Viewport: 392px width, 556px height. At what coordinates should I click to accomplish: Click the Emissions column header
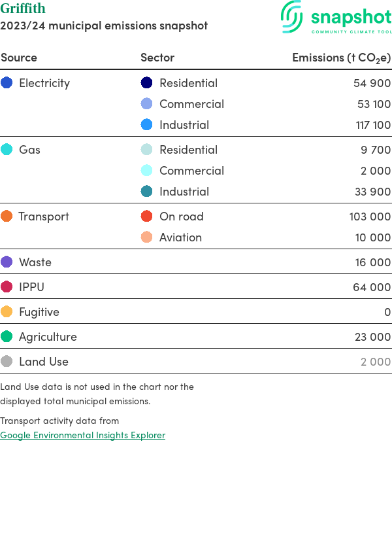click(341, 58)
